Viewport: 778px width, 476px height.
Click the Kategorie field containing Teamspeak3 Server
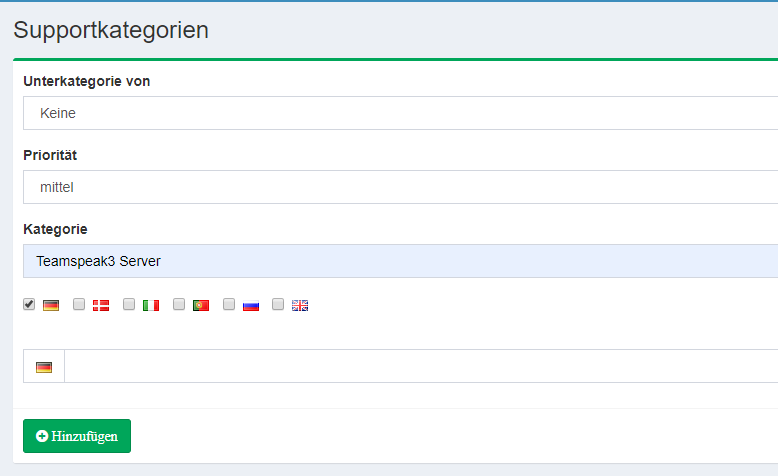[400, 261]
